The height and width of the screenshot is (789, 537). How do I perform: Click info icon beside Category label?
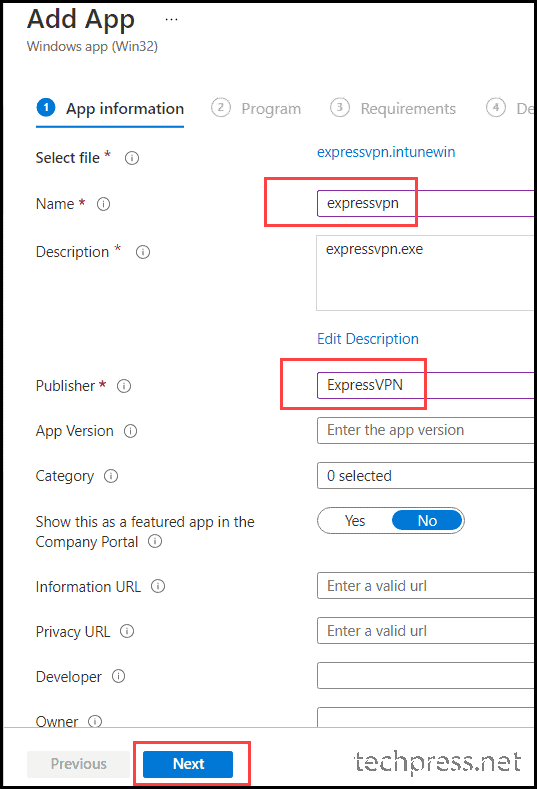(111, 476)
